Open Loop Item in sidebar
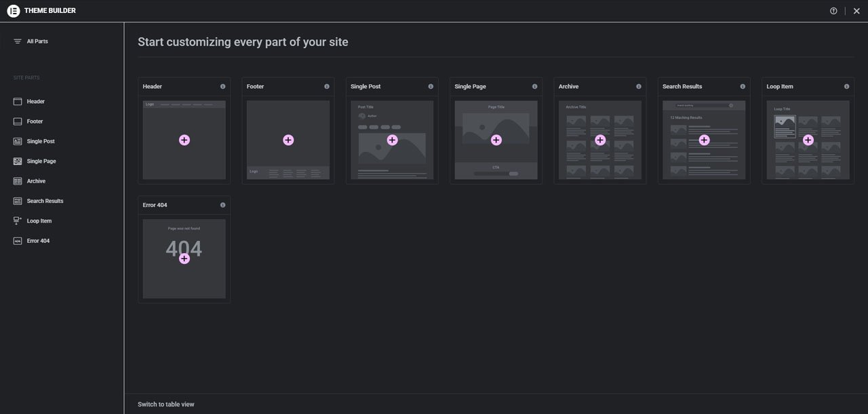Image resolution: width=868 pixels, height=414 pixels. point(39,221)
